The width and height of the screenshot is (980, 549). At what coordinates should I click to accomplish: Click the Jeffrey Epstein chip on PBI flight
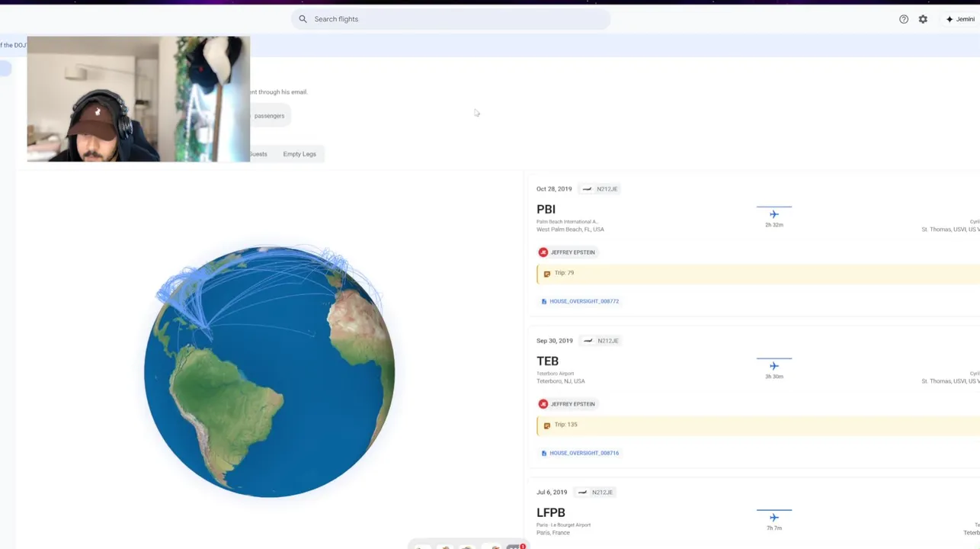coord(568,252)
